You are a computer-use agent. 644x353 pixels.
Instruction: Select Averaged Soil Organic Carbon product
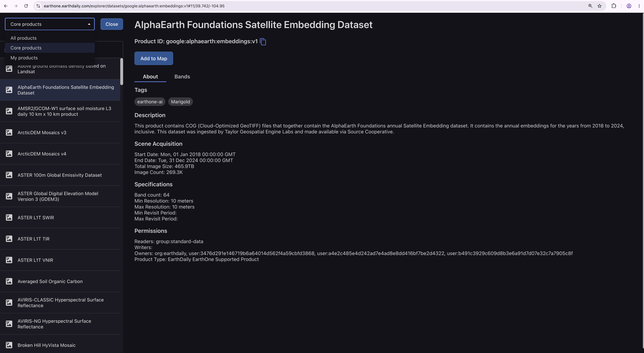tap(60, 281)
